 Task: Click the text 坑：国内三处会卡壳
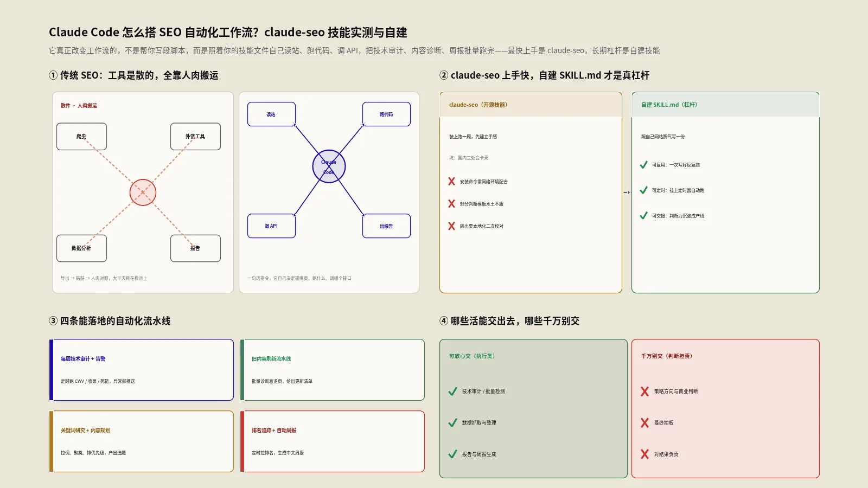469,158
